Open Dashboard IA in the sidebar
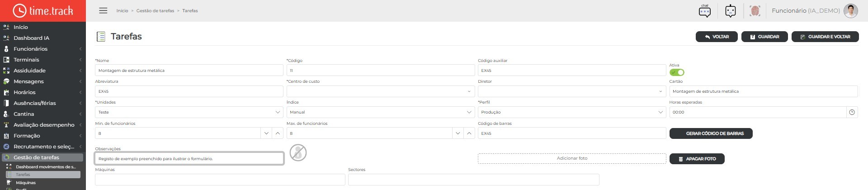 [x=42, y=38]
